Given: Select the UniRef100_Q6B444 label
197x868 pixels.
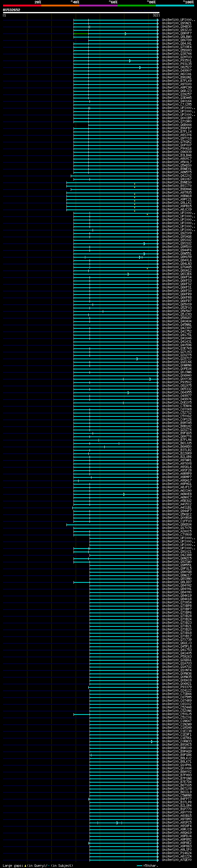Looking at the screenshot, I should point(176,125).
